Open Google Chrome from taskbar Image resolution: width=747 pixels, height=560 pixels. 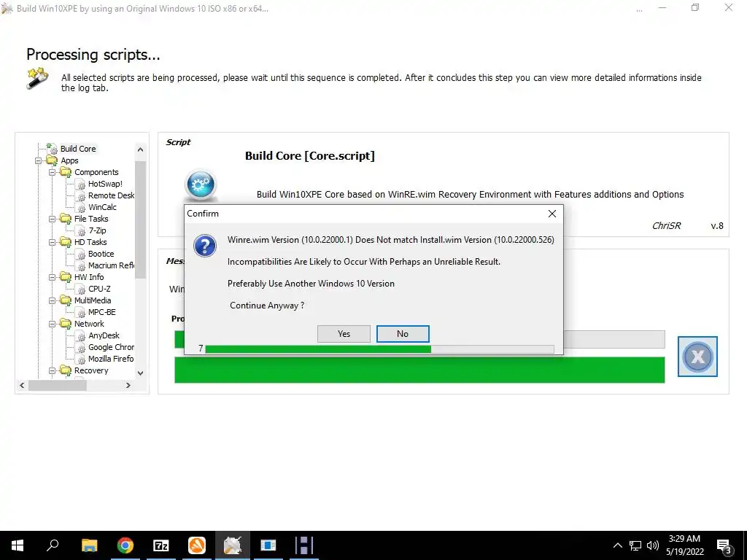[x=125, y=545]
